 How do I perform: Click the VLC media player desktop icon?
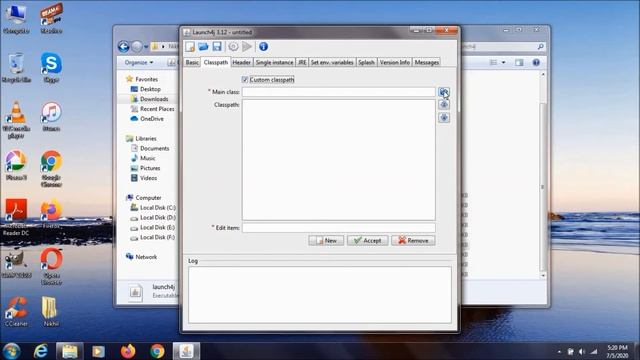[x=16, y=120]
